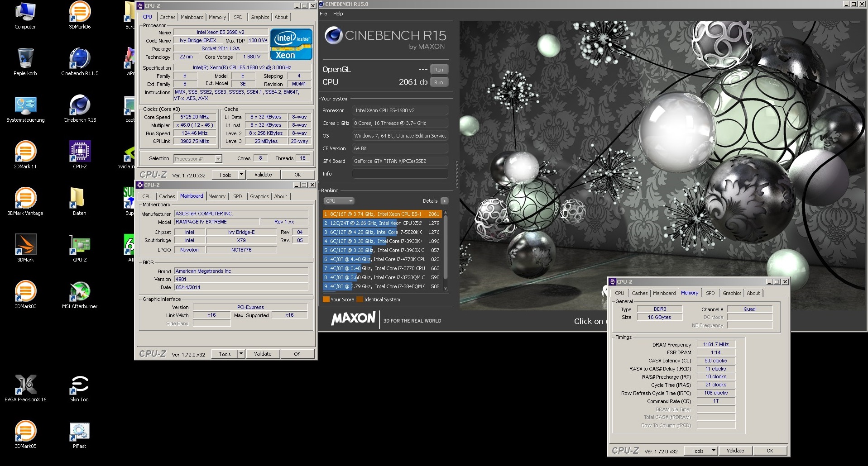Launch the GPU-Z desktop shortcut
This screenshot has width=868, height=466.
pos(80,248)
